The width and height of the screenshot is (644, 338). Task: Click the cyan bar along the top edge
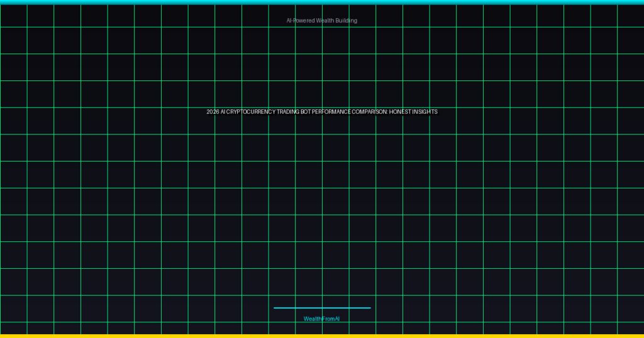pos(322,2)
